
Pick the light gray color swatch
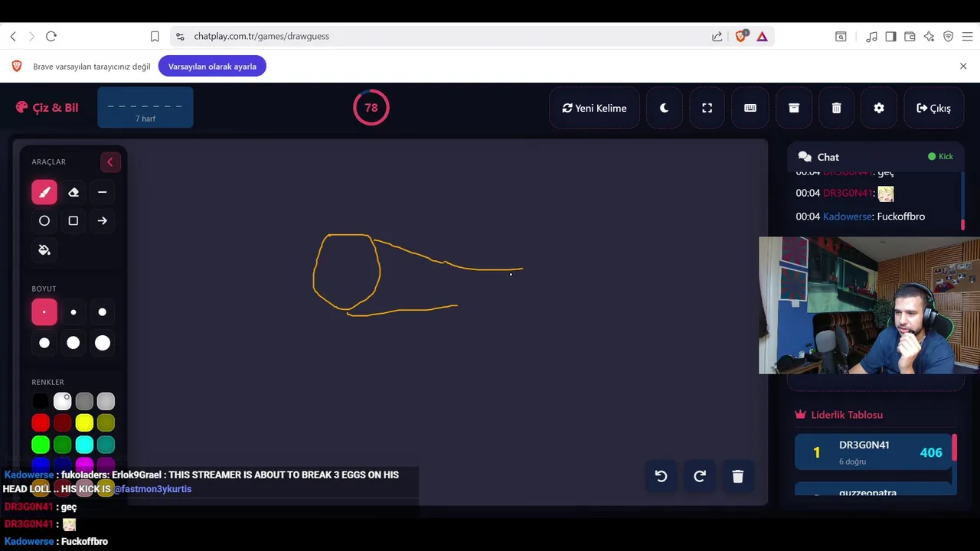(106, 401)
